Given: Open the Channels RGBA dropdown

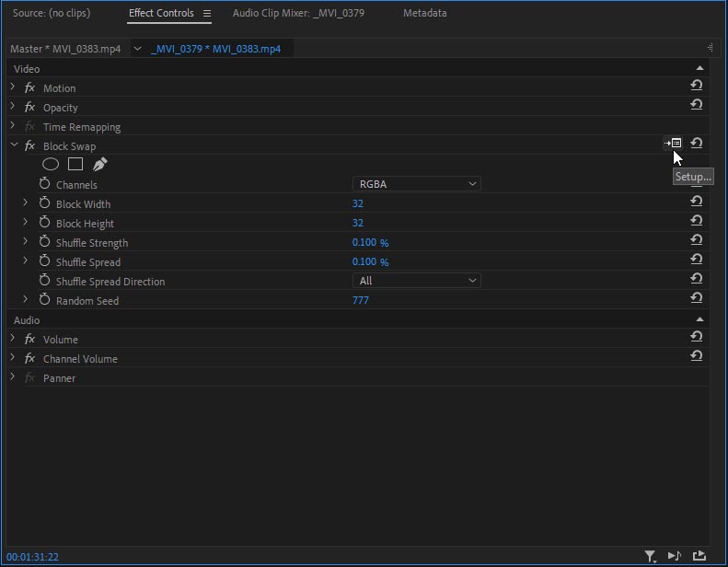Looking at the screenshot, I should click(417, 184).
